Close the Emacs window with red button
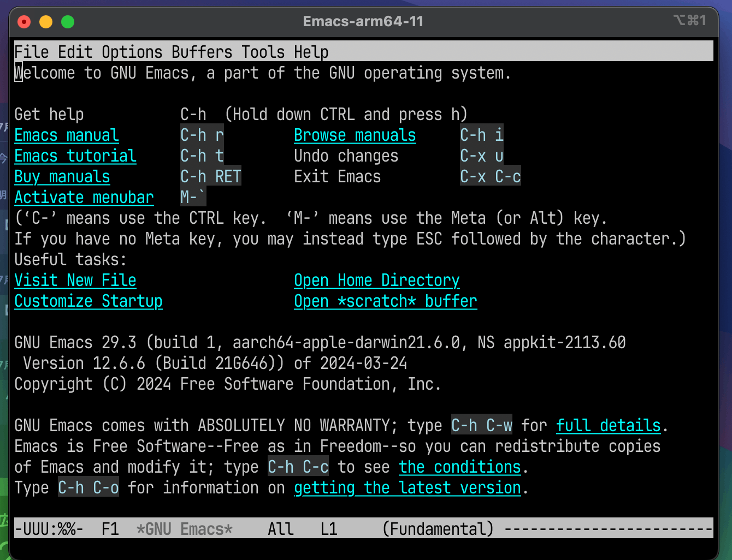The image size is (732, 560). click(x=24, y=22)
